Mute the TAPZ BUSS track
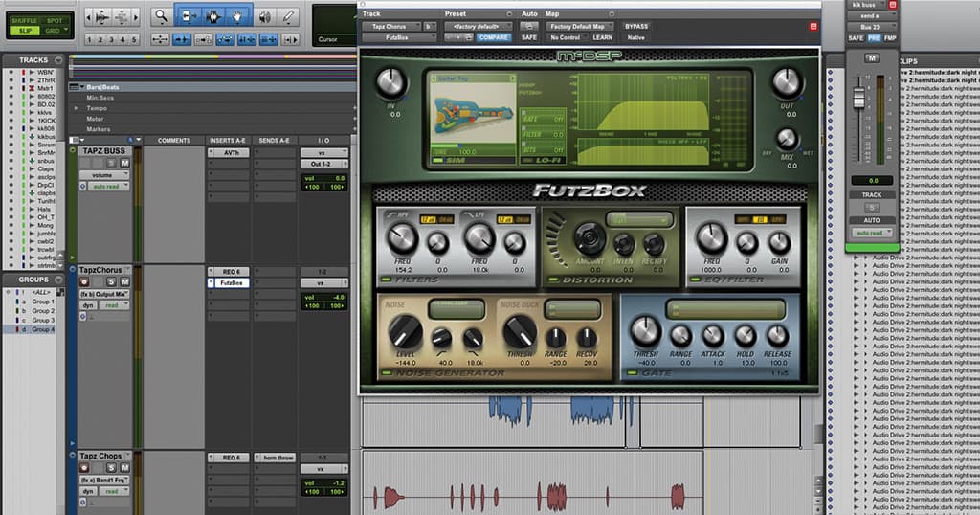Screen dimensions: 980x515 (124, 163)
